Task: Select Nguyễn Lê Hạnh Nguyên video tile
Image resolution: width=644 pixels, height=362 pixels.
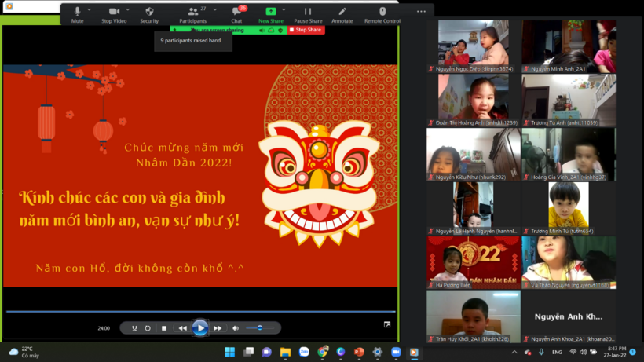Action: pyautogui.click(x=474, y=209)
